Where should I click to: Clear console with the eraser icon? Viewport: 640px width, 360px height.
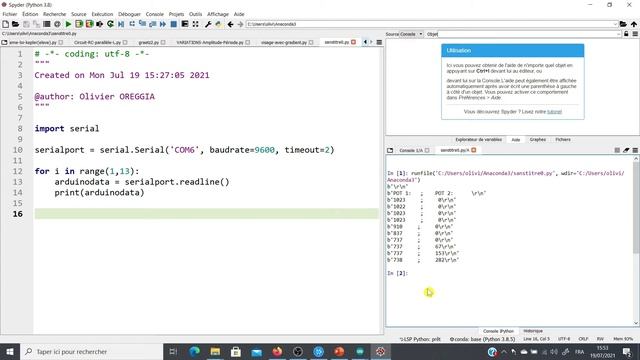point(626,150)
